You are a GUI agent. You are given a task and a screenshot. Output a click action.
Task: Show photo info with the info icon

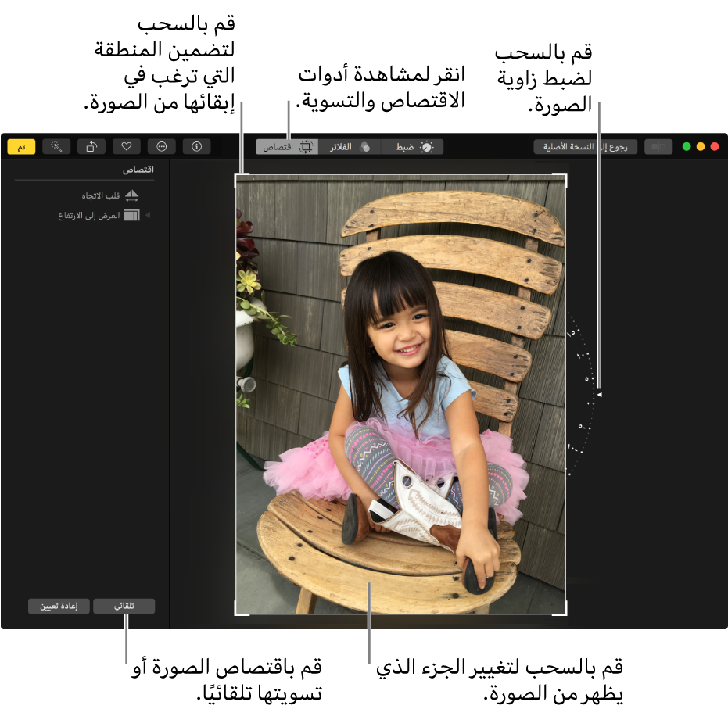196,146
